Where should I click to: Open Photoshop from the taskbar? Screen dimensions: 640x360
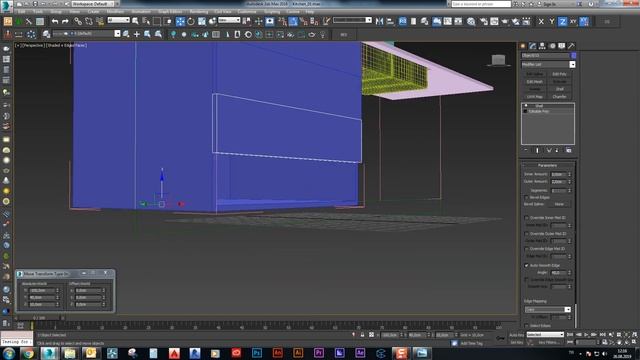pos(257,353)
